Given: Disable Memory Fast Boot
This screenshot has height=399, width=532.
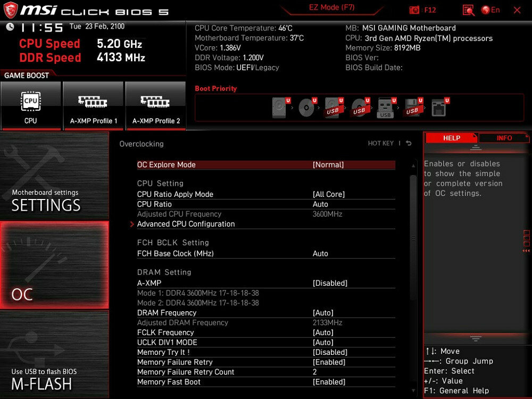Looking at the screenshot, I should tap(329, 381).
